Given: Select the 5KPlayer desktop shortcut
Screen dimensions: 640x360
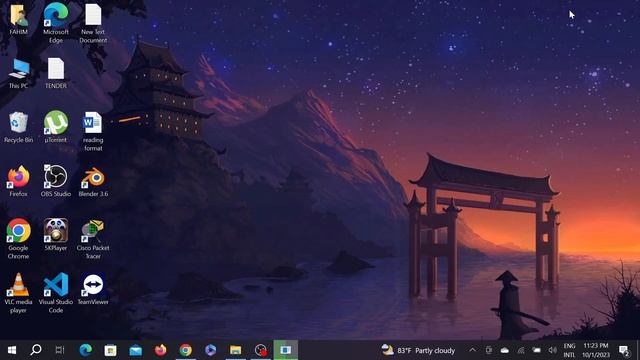Looking at the screenshot, I should tap(56, 235).
